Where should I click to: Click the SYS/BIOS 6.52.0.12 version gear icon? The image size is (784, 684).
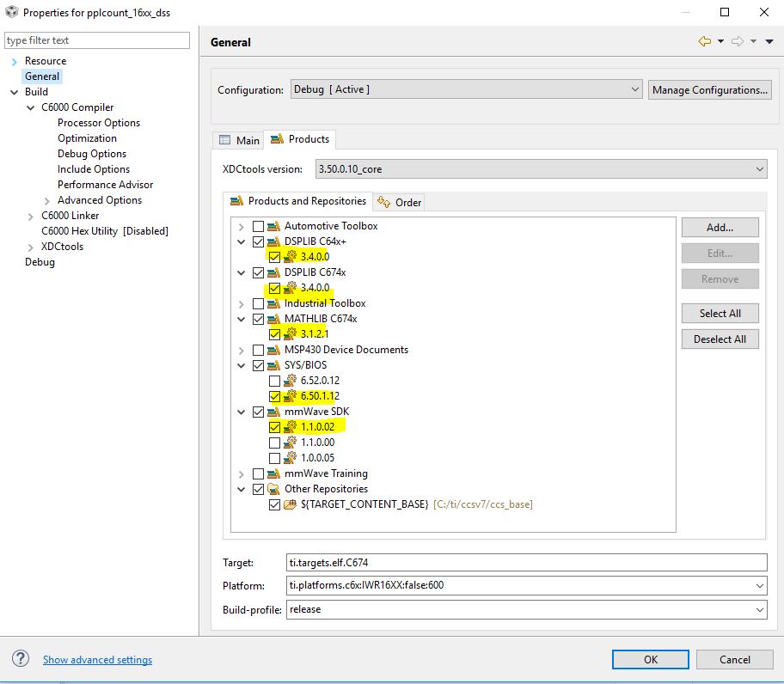(290, 381)
